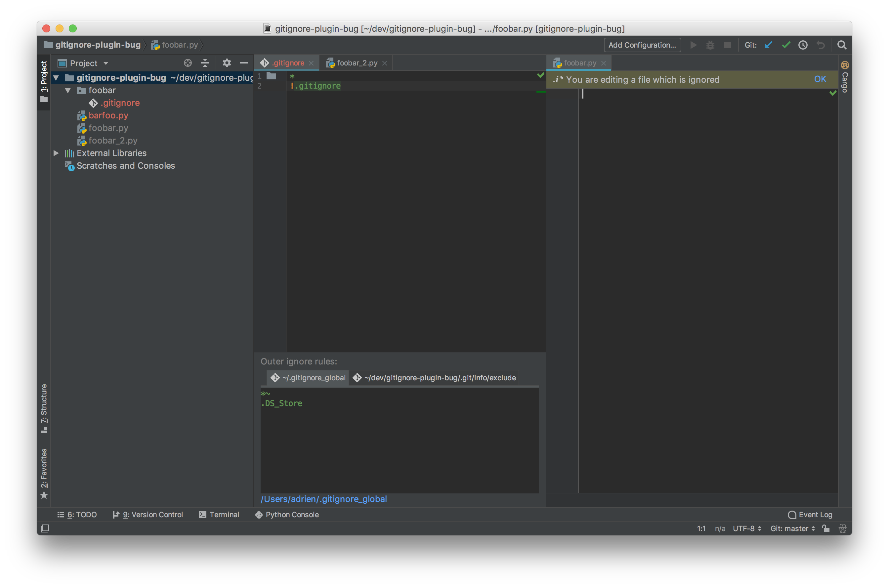
Task: Collapse the foobar folder node
Action: [68, 90]
